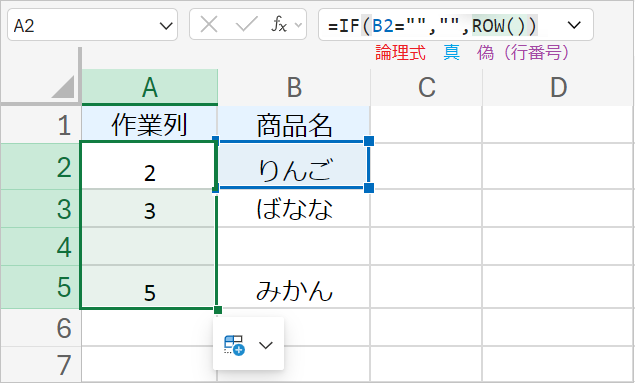Select column B header
635x384 pixels.
pos(294,87)
